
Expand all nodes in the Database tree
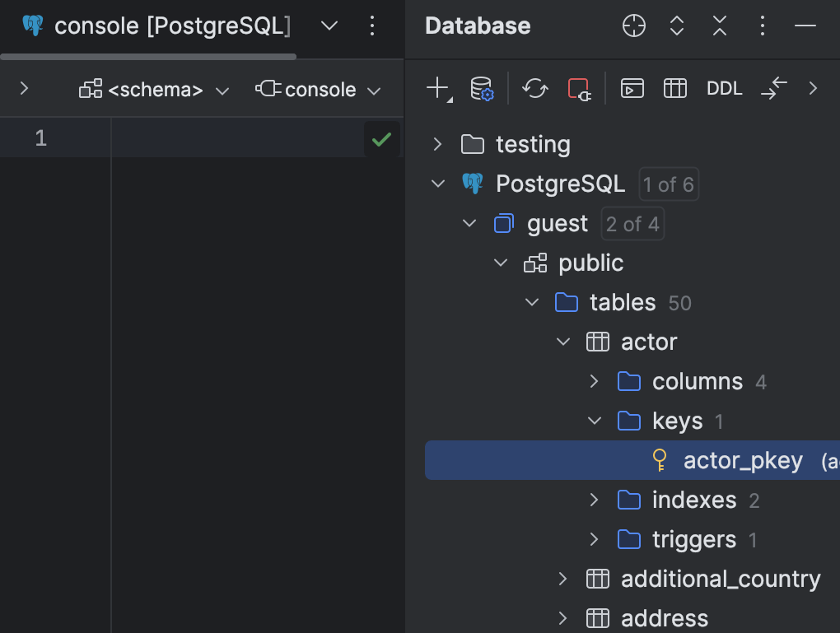tap(676, 26)
